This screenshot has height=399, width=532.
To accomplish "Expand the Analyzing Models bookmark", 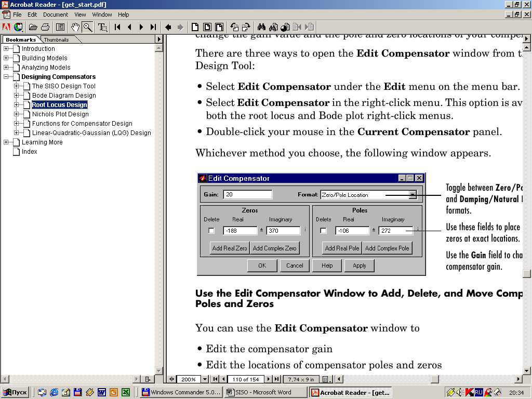I will coord(6,67).
